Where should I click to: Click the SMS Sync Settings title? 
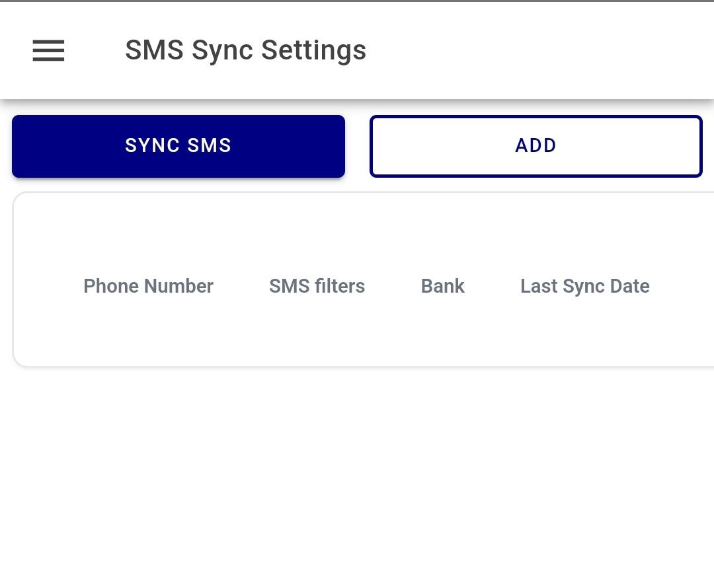[245, 50]
